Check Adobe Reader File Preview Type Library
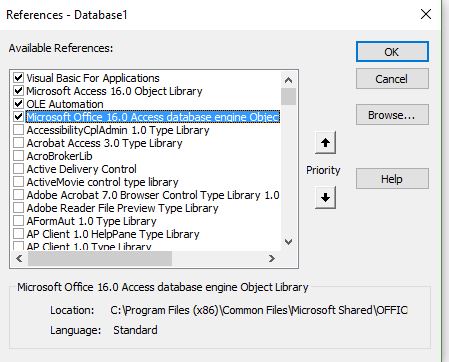This screenshot has height=362, width=449. click(18, 208)
